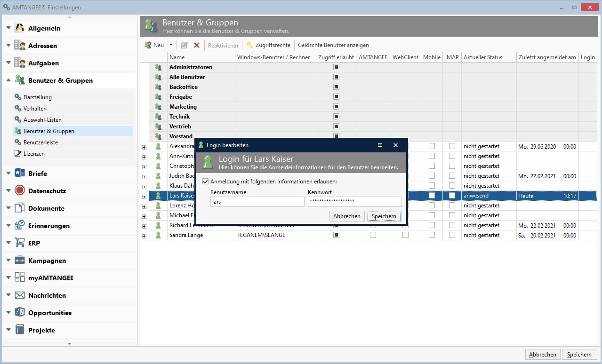Open the Neu dropdown arrow
Viewport: 602px width, 364px height.
(x=171, y=45)
